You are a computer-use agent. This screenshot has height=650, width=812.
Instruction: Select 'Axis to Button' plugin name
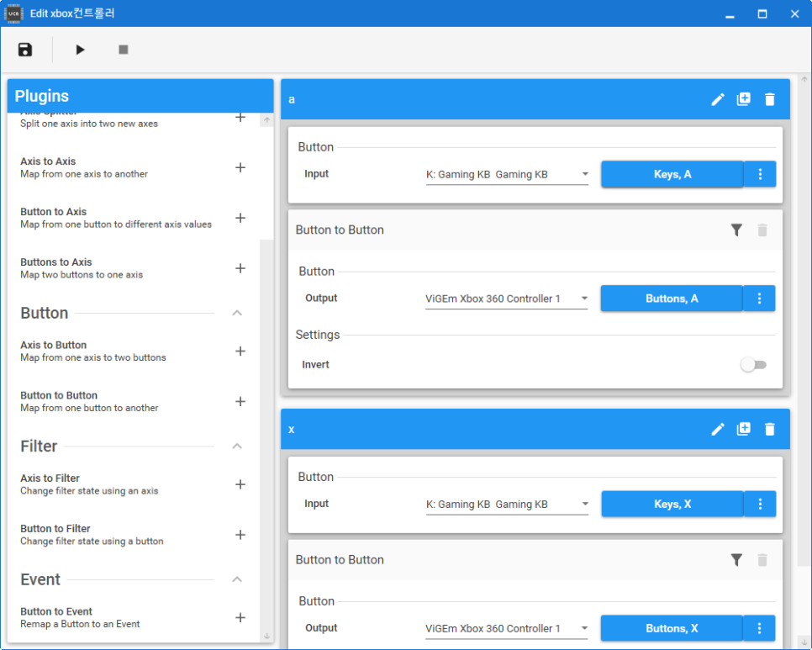coord(53,345)
